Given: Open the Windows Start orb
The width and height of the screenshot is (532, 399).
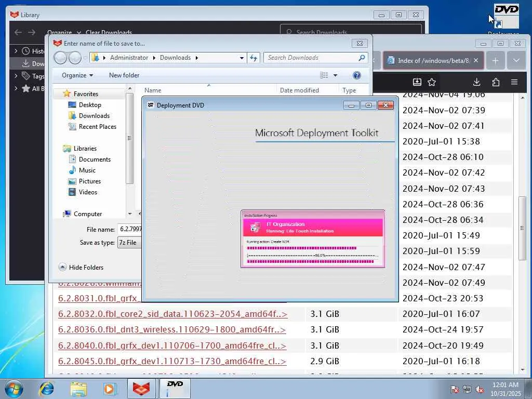Looking at the screenshot, I should coord(14,389).
